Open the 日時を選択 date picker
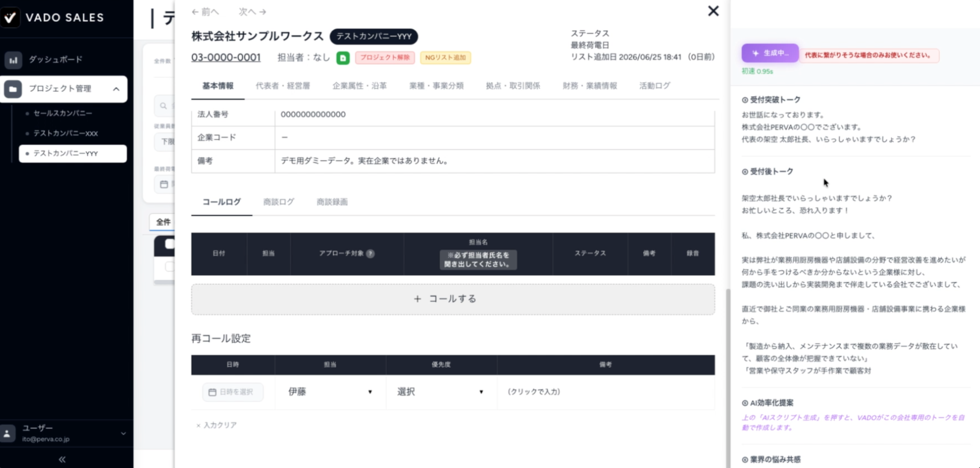Image resolution: width=980 pixels, height=468 pixels. 233,392
